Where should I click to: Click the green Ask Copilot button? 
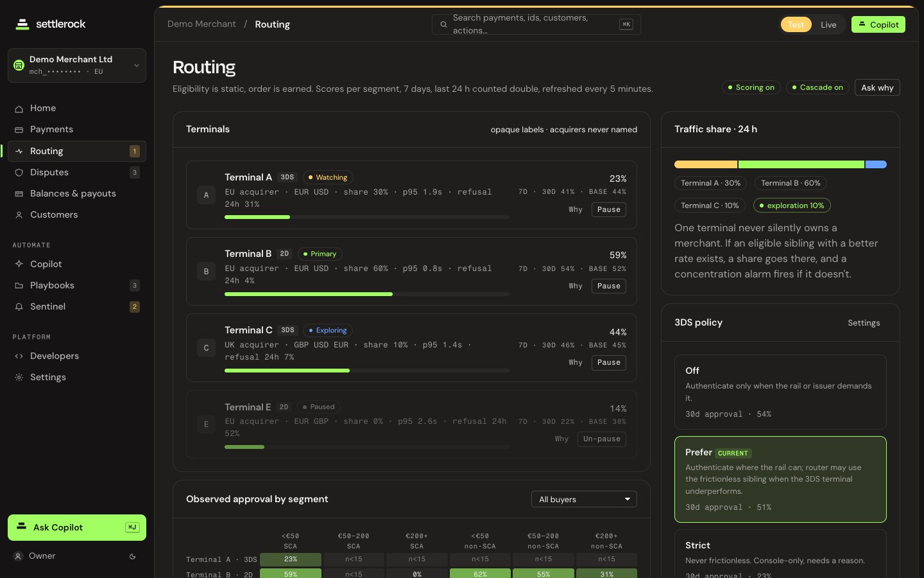(77, 527)
